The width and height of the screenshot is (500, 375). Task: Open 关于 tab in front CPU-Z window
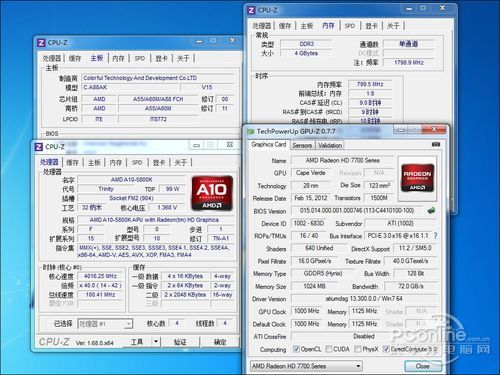(180, 163)
